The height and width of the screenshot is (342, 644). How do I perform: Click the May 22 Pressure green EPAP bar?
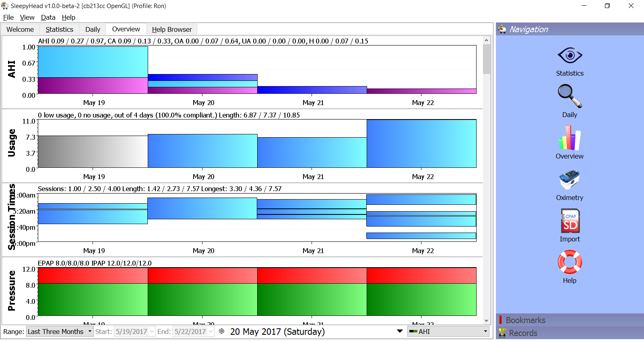(x=421, y=299)
